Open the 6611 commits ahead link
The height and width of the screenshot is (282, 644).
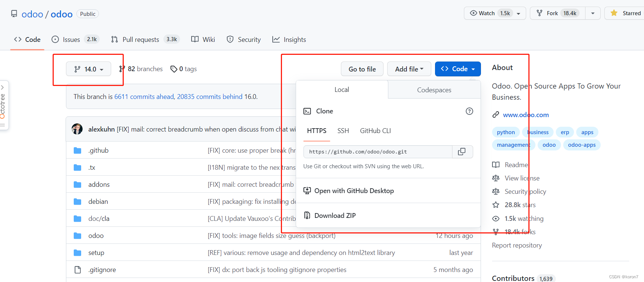click(x=144, y=97)
